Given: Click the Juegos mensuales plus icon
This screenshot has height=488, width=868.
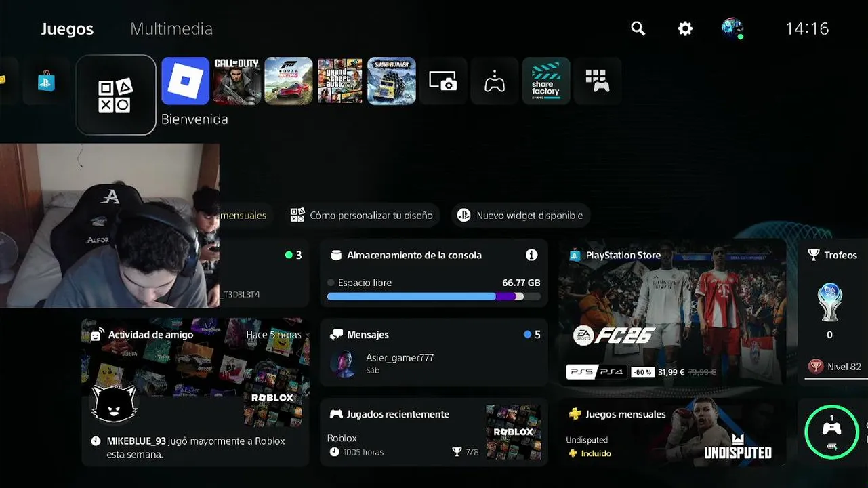Looking at the screenshot, I should pos(575,414).
